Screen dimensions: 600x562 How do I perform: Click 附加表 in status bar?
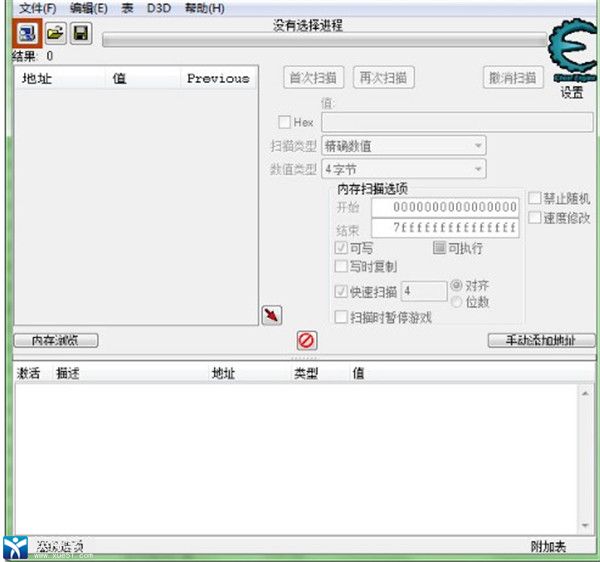(548, 546)
